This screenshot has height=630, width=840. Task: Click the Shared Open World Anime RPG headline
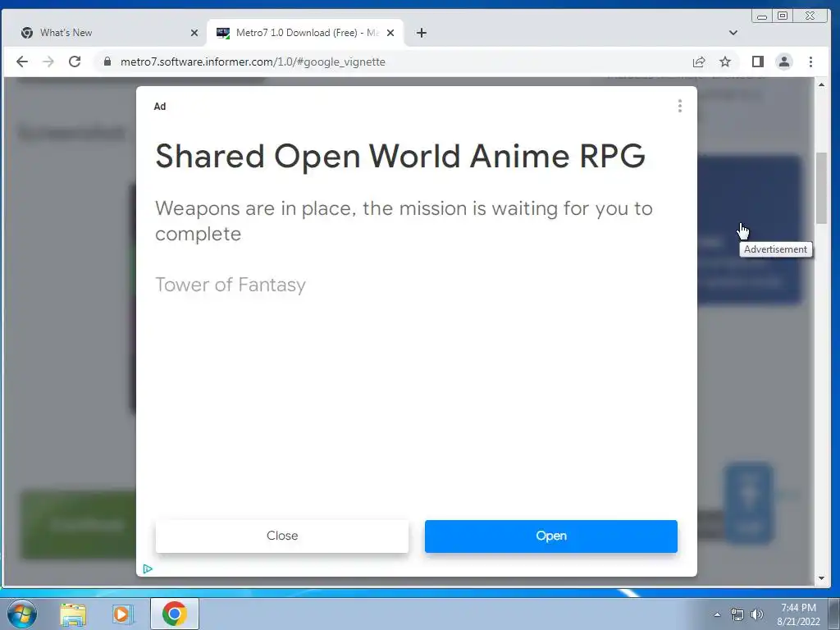coord(400,157)
